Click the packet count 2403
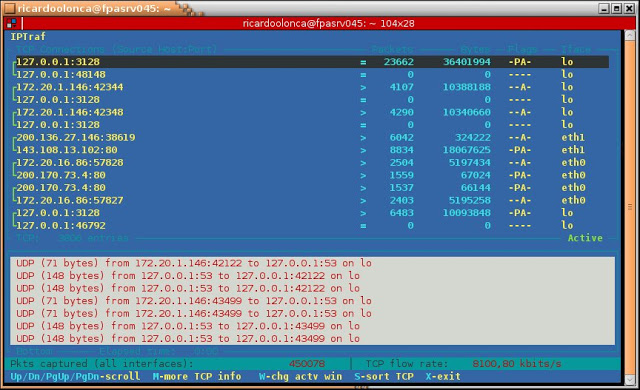 (x=402, y=200)
